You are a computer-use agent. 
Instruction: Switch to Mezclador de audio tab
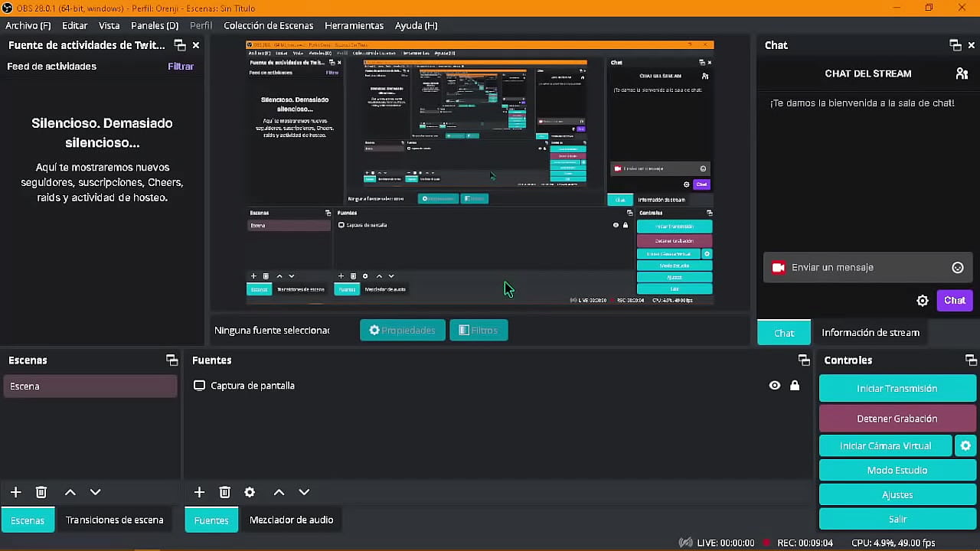(291, 520)
